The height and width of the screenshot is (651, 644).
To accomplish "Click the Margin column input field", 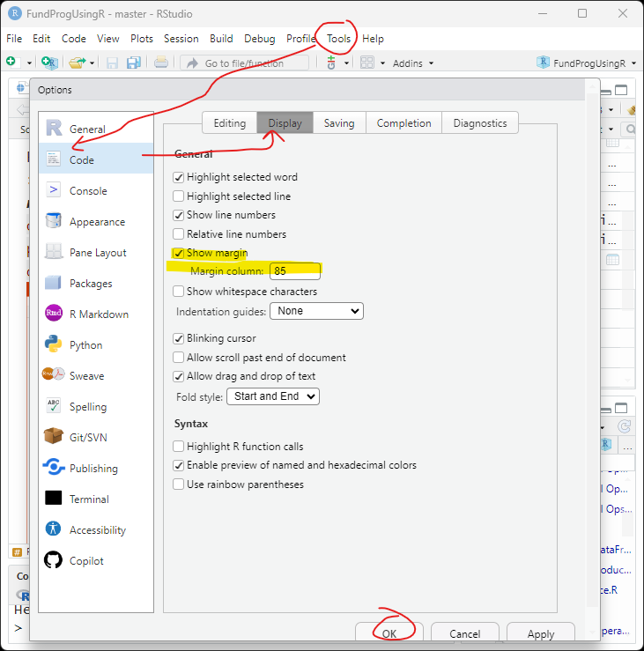I will click(295, 271).
